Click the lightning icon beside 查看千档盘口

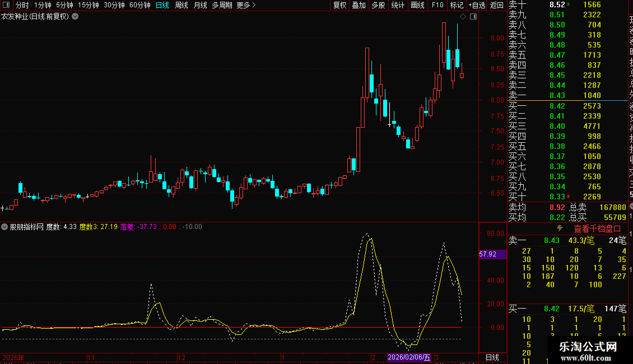[x=560, y=228]
